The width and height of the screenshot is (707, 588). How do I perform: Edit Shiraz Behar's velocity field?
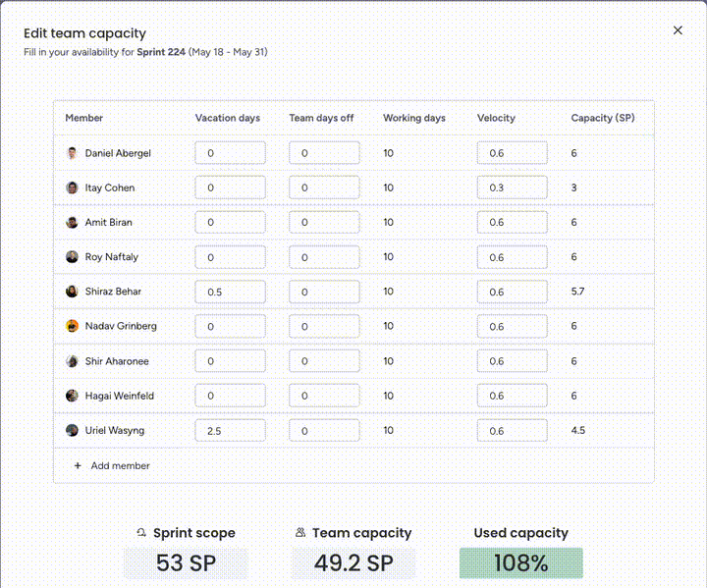513,292
